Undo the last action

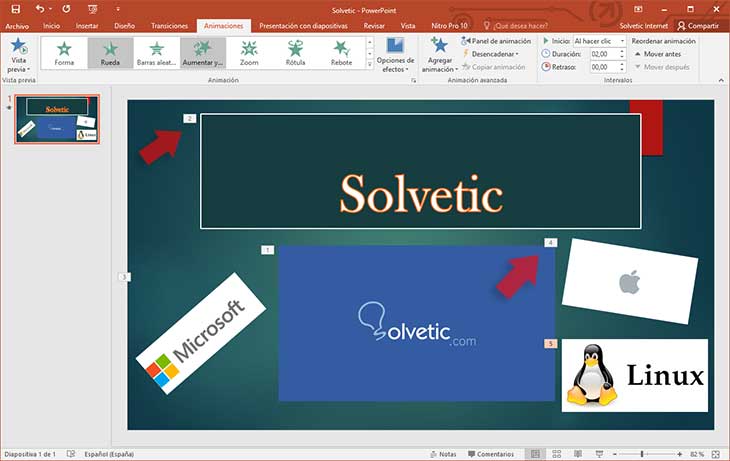41,9
